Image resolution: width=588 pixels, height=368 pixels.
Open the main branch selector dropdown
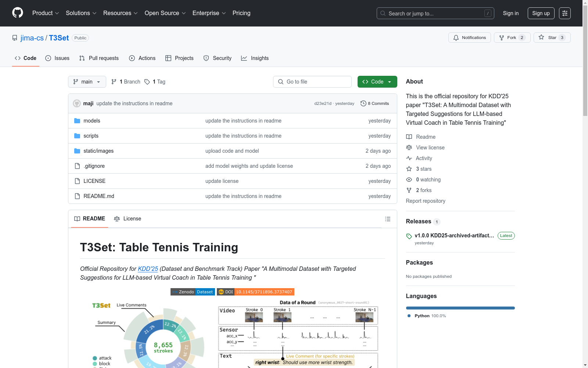point(87,82)
